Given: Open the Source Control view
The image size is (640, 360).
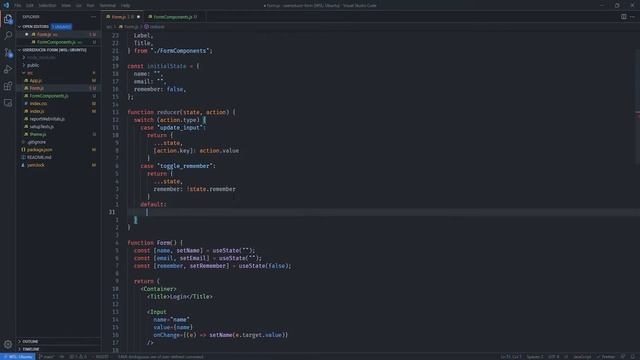Looking at the screenshot, I should [8, 53].
